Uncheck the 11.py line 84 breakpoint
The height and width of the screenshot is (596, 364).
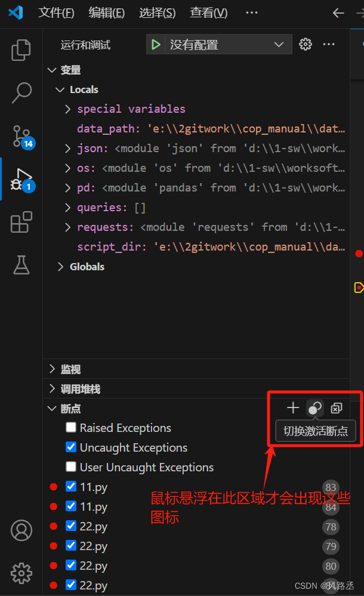point(71,506)
